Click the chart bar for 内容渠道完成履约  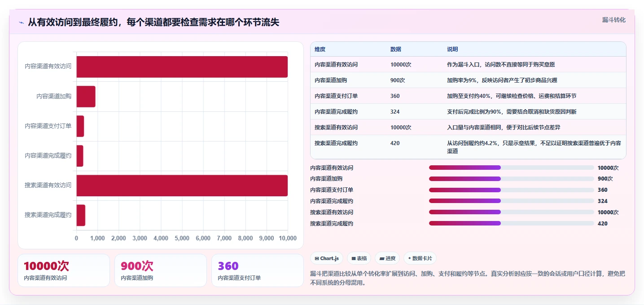(79, 155)
